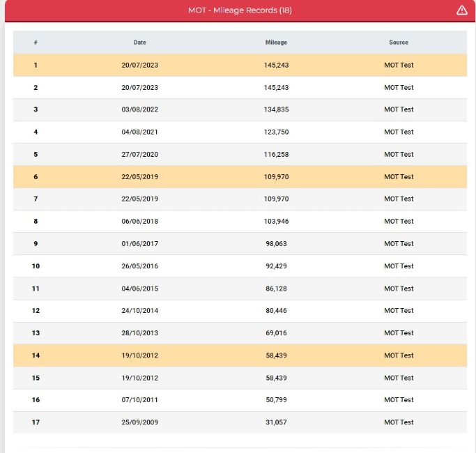Select row 3 date 03/08/2022

[139, 109]
